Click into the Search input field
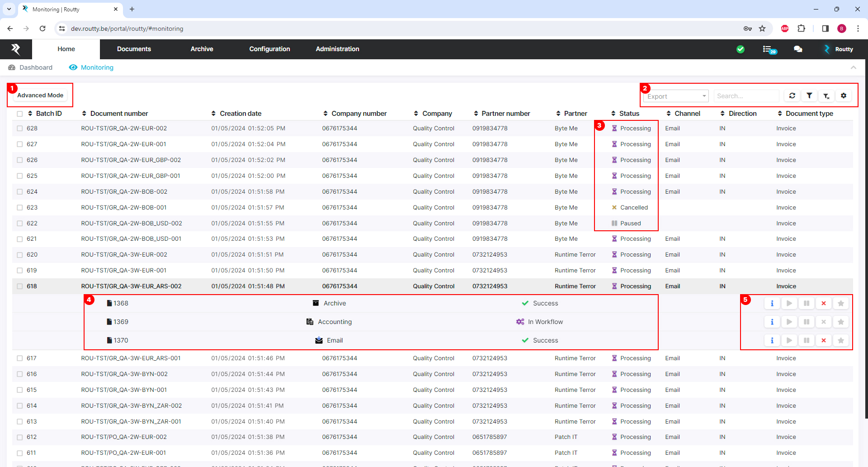The width and height of the screenshot is (868, 467). click(x=745, y=96)
